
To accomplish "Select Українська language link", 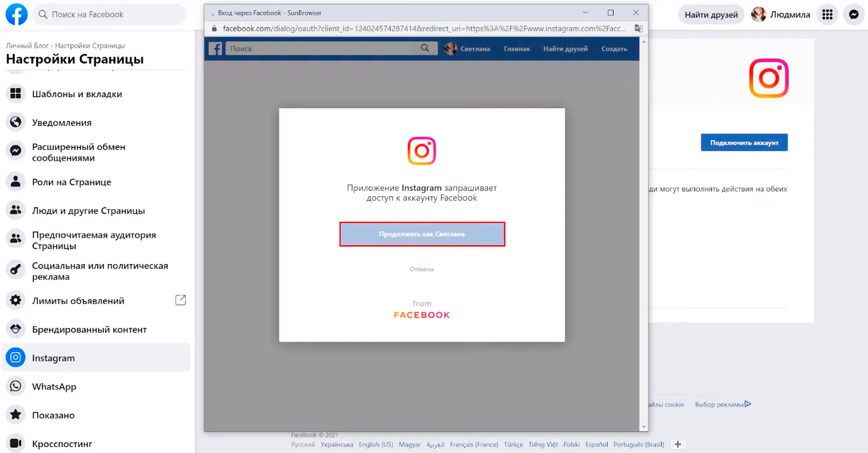I will pyautogui.click(x=336, y=444).
